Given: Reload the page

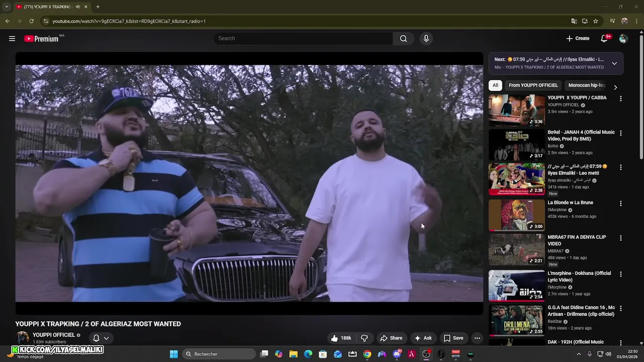Looking at the screenshot, I should 31,21.
